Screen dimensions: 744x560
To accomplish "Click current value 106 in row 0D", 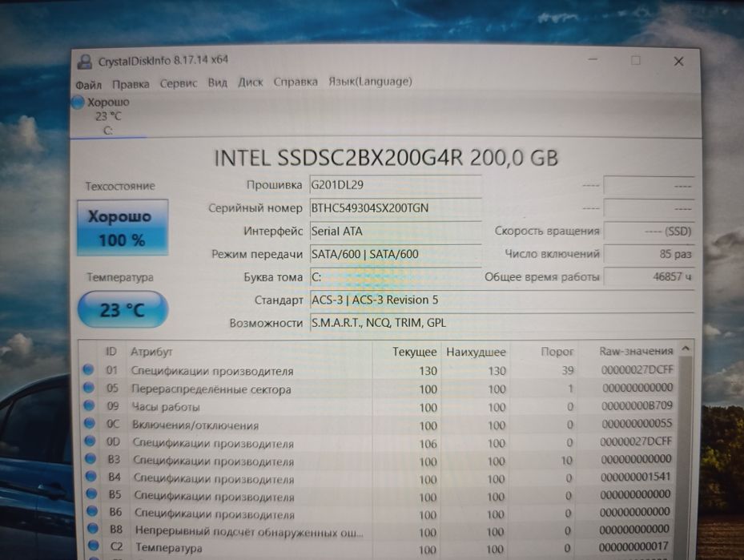I will (x=428, y=444).
